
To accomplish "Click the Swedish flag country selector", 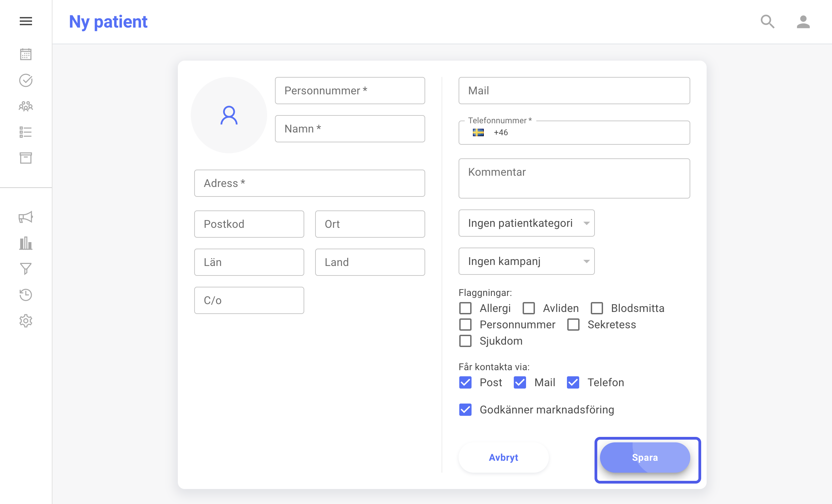I will click(x=478, y=132).
